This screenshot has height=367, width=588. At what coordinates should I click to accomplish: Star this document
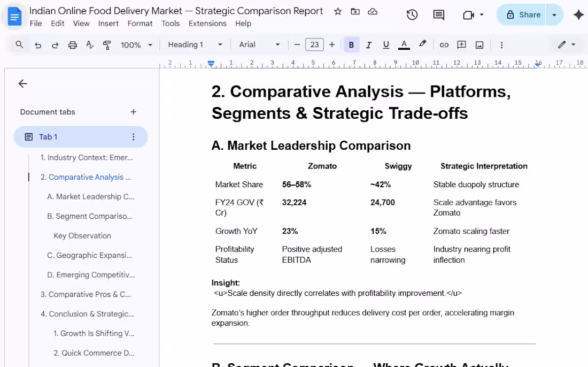coord(338,12)
